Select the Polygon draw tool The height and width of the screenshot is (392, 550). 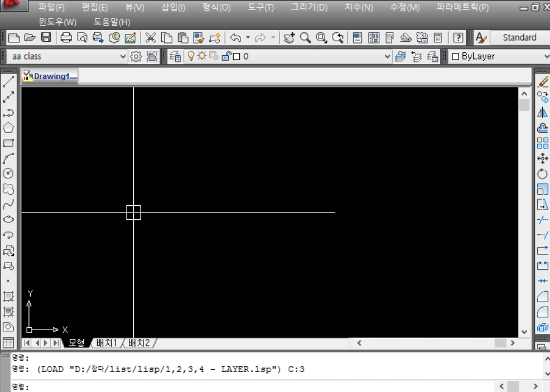tap(8, 128)
